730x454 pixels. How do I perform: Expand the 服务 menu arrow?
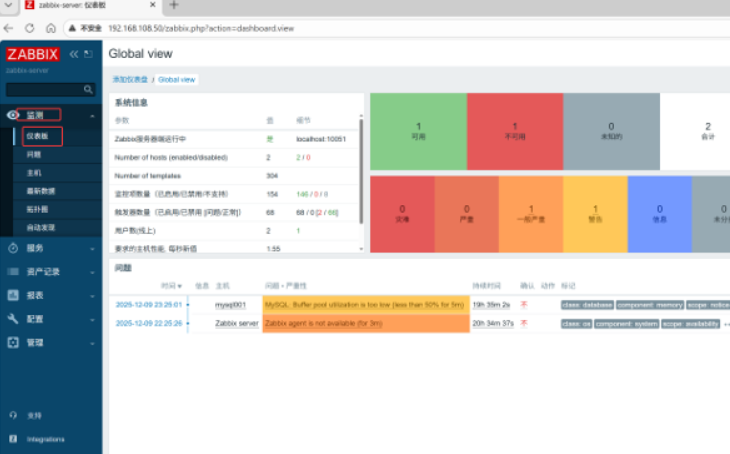92,249
